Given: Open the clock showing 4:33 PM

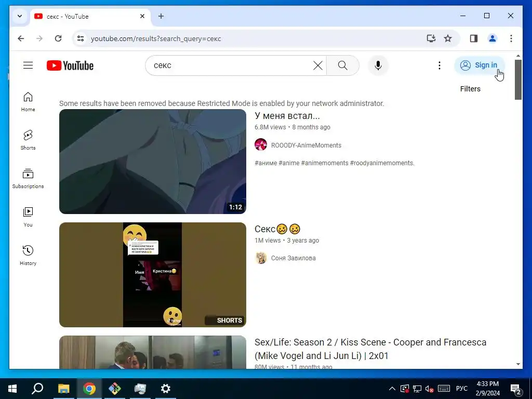Looking at the screenshot, I should (x=487, y=389).
